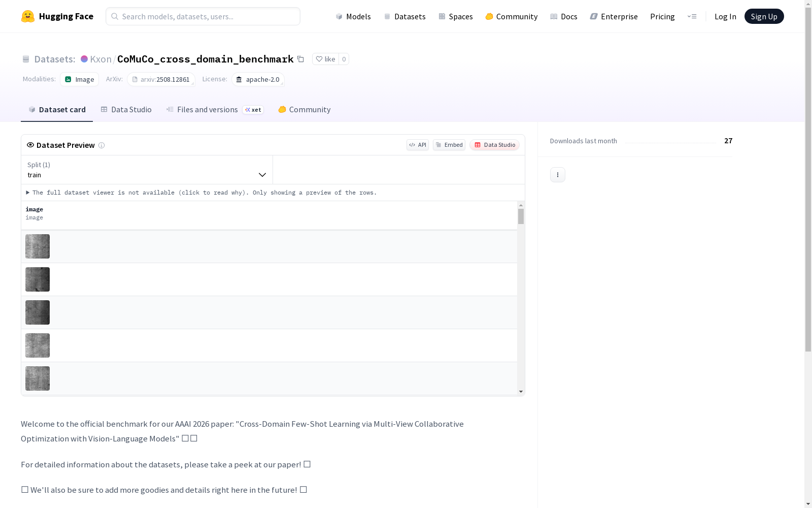Open the Docs nav item
812x508 pixels.
(564, 16)
